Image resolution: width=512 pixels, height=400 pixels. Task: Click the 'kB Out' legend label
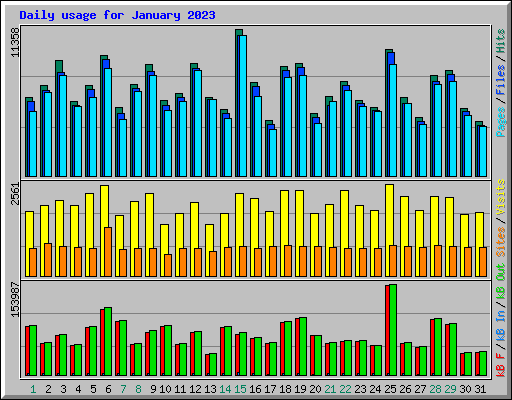(500, 282)
